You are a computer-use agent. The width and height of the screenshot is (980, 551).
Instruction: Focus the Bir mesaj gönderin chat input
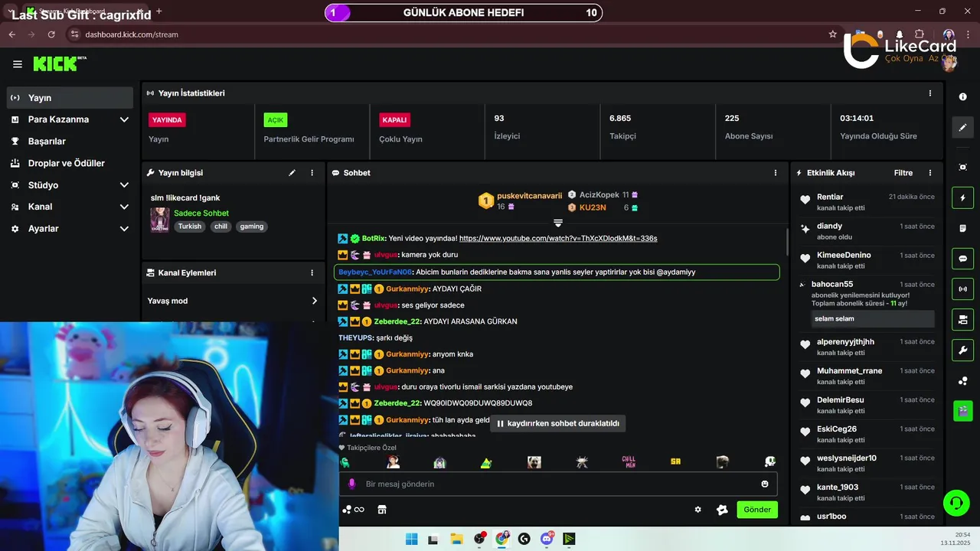(558, 484)
